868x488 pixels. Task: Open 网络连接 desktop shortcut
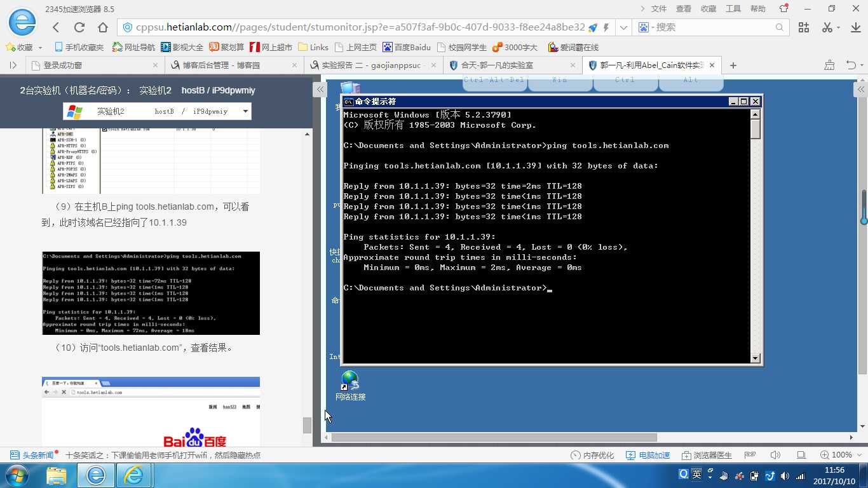pos(350,386)
